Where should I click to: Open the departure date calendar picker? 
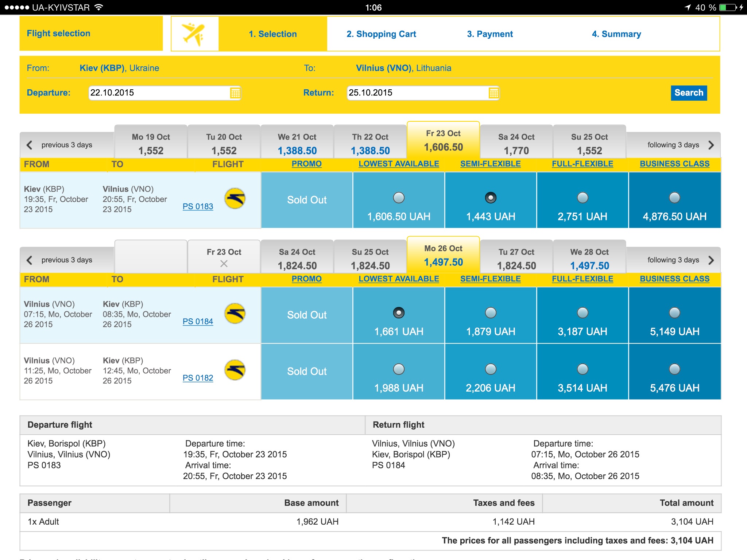point(235,93)
